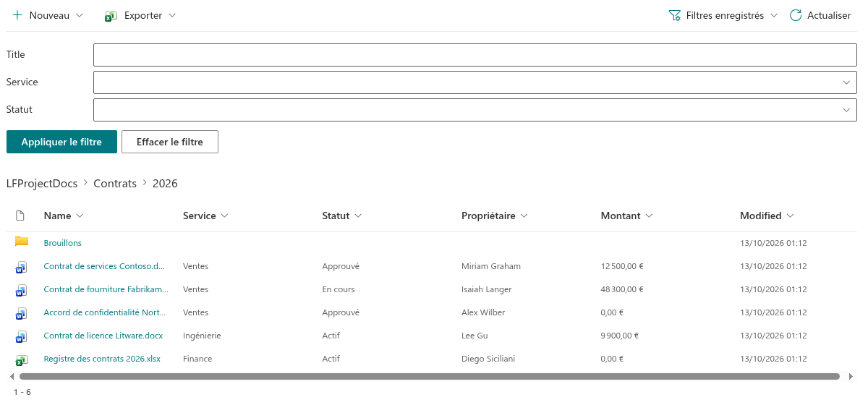
Task: Click the file type column header icon
Action: (x=20, y=216)
